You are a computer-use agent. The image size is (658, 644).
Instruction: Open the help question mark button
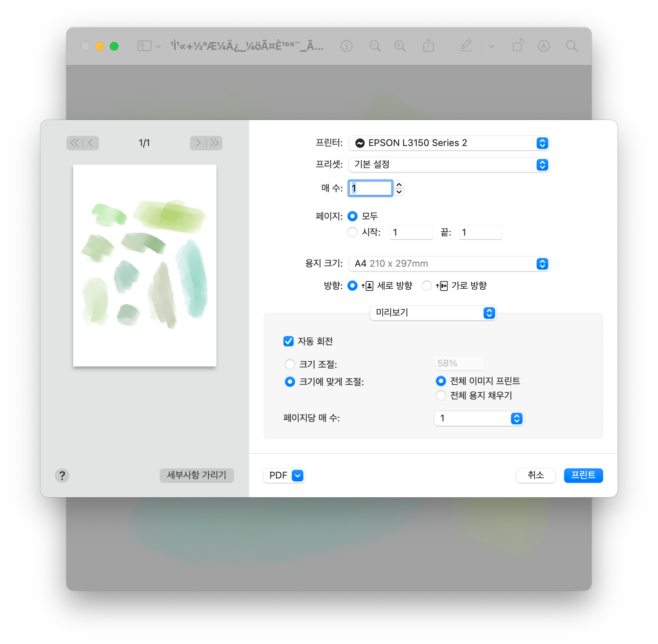[x=62, y=476]
